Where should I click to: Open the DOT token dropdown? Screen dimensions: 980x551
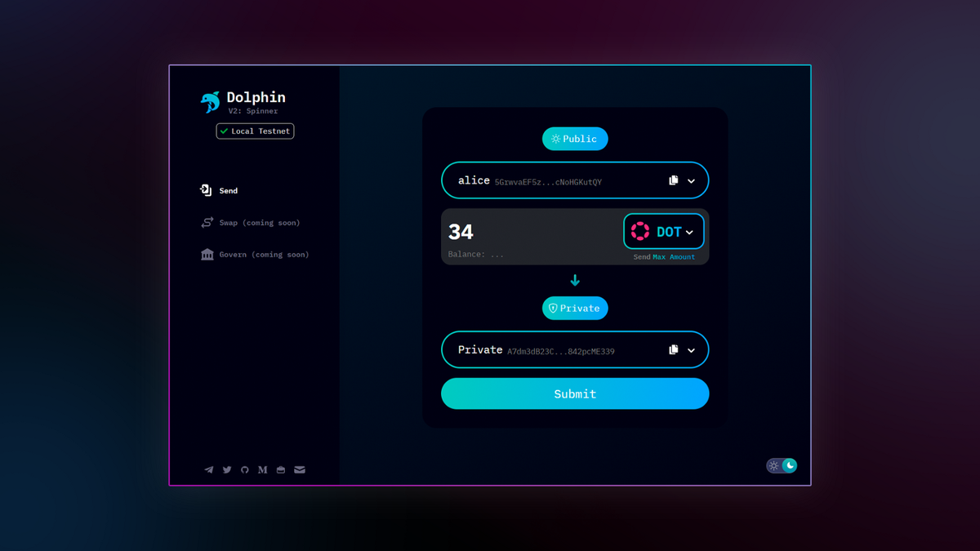click(664, 231)
